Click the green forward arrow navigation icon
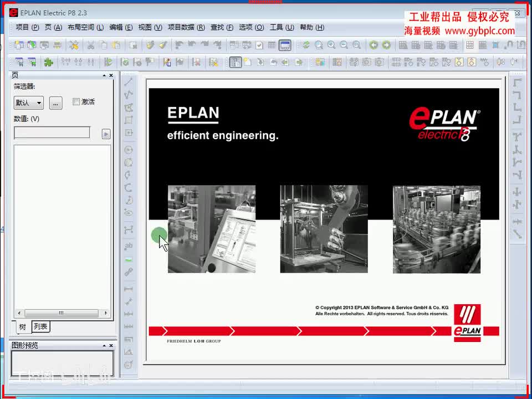The height and width of the screenshot is (399, 532). click(386, 45)
